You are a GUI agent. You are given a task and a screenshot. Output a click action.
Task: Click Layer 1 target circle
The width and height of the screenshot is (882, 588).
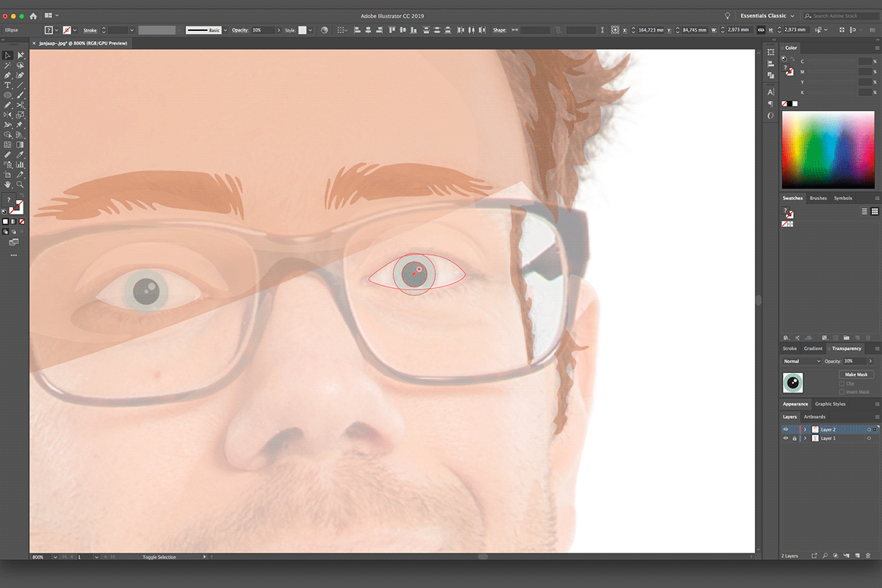click(x=869, y=438)
